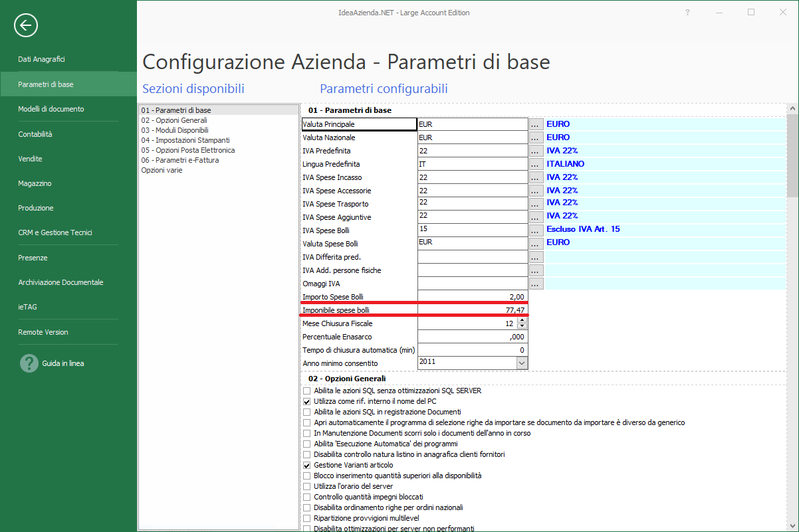799x532 pixels.
Task: Open lookup for IVA Spese Trasporto
Action: [x=536, y=204]
